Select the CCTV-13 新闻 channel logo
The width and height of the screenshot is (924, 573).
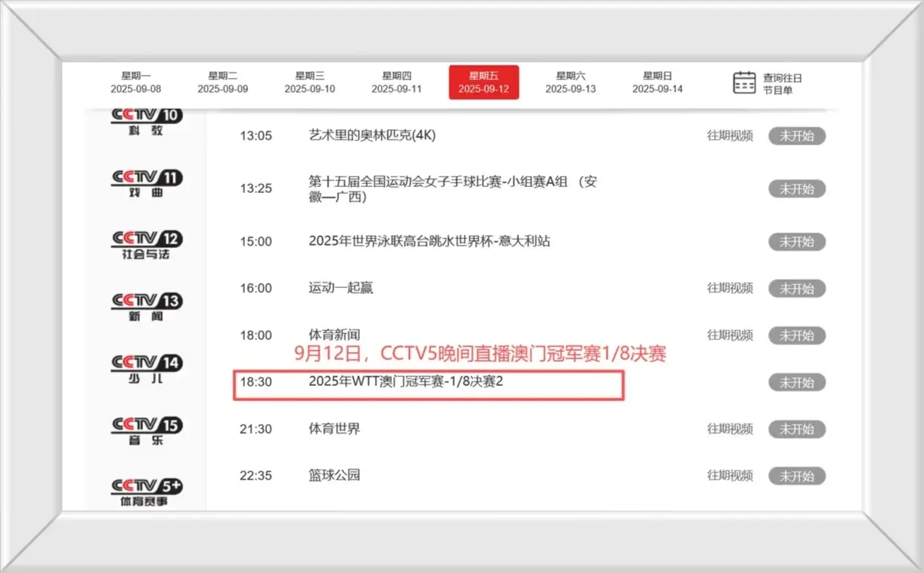click(146, 307)
